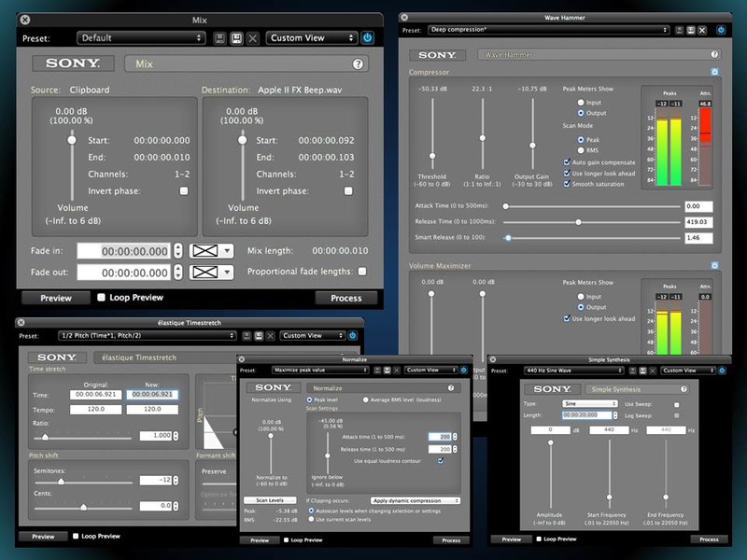Enable the Smooth saturation checkbox
Image resolution: width=747 pixels, height=560 pixels.
point(567,183)
